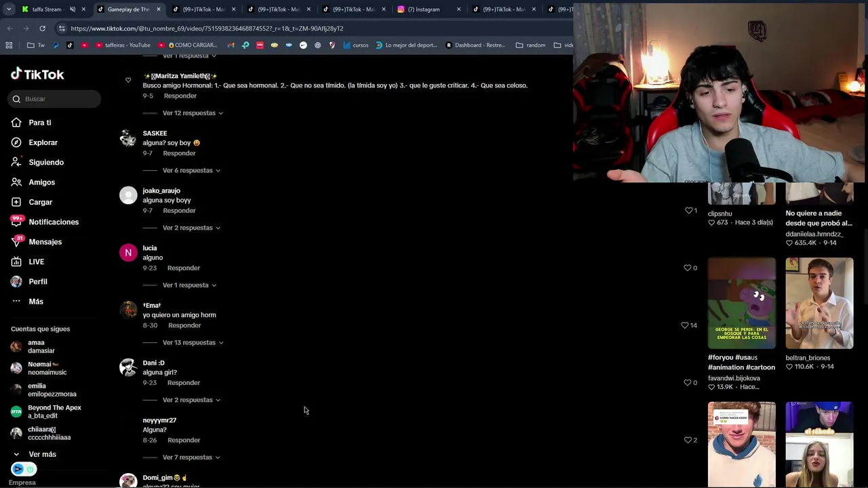Reload the browser page
Image resolution: width=868 pixels, height=488 pixels.
42,28
